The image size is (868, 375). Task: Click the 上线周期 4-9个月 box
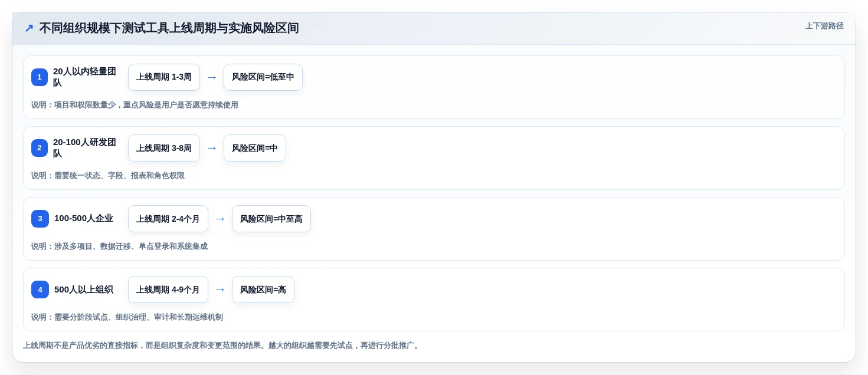pyautogui.click(x=168, y=290)
